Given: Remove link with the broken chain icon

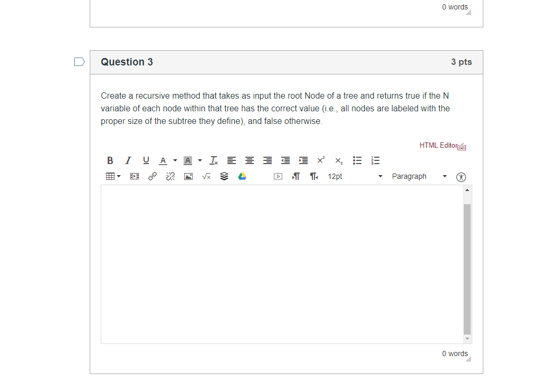Looking at the screenshot, I should pos(170,176).
